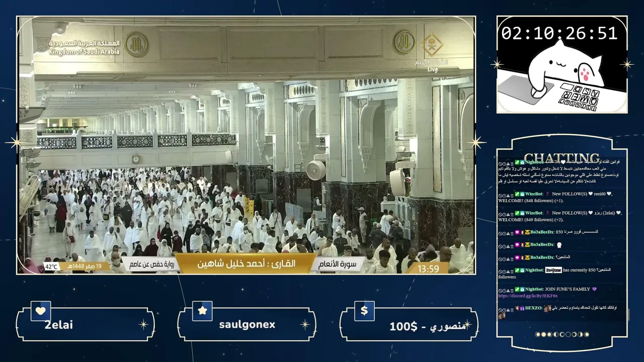
Task: Click Bo3aBeeDx username on the 850 message
Action: (x=542, y=232)
